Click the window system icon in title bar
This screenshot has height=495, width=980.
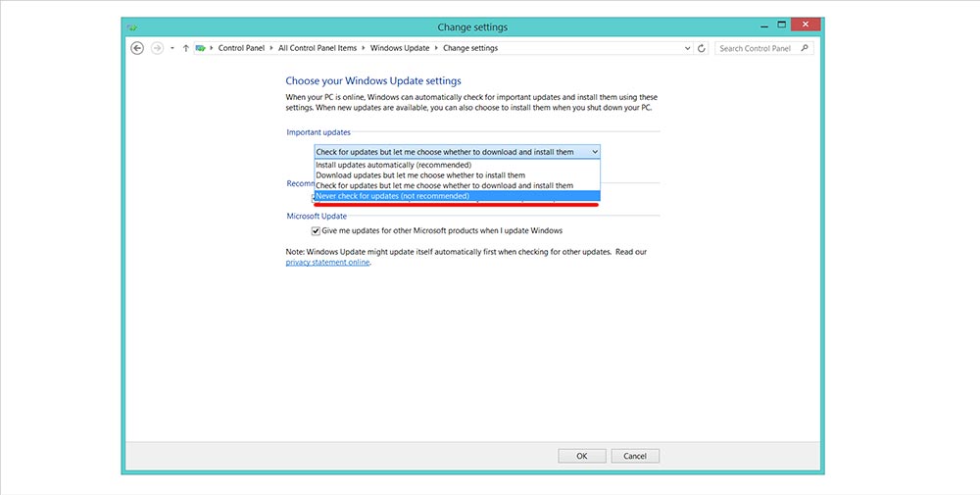[132, 27]
